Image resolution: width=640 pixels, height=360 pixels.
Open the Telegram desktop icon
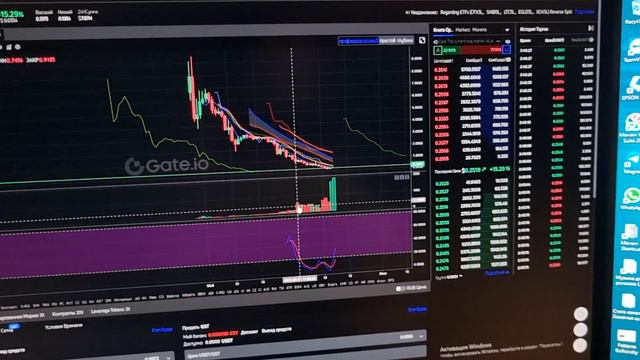pyautogui.click(x=632, y=162)
